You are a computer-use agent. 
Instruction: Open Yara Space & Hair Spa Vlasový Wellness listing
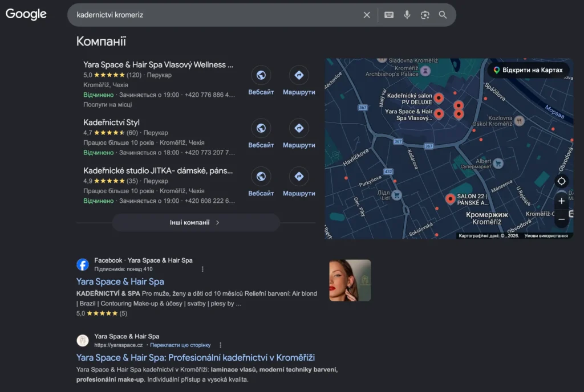pos(159,65)
